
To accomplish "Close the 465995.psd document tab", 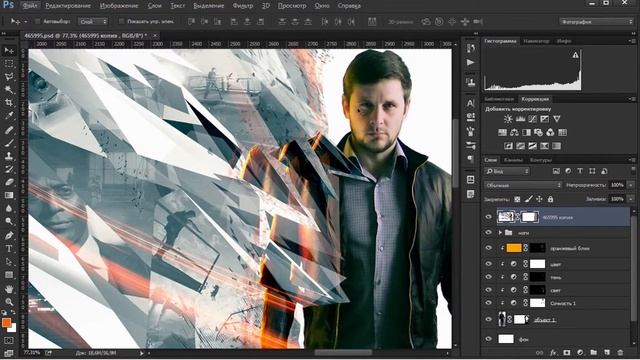I will 155,36.
